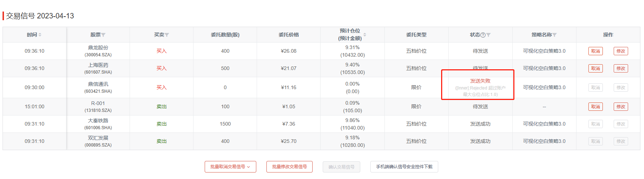The image size is (644, 179).
Task: Cancel the 上海医药 buy signal
Action: (595, 69)
